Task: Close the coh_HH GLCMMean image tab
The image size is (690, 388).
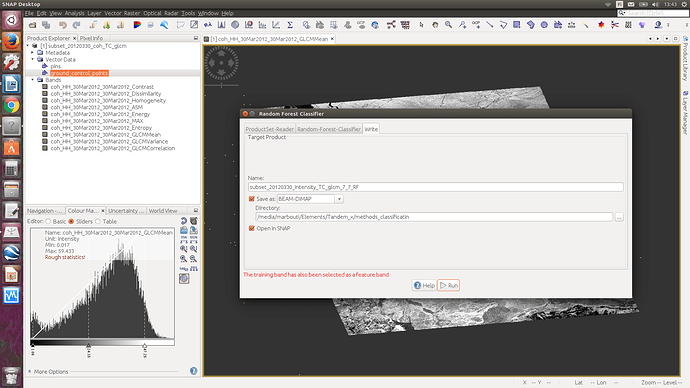Action: point(332,39)
